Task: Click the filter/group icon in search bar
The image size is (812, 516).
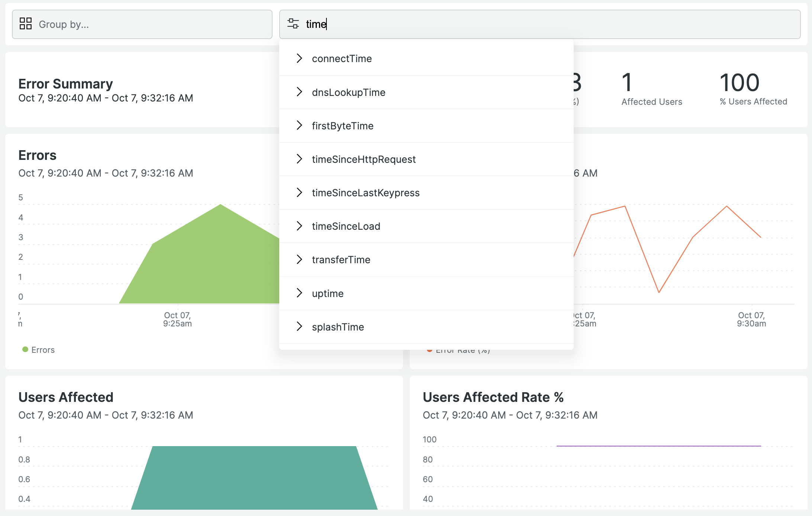Action: pos(292,24)
